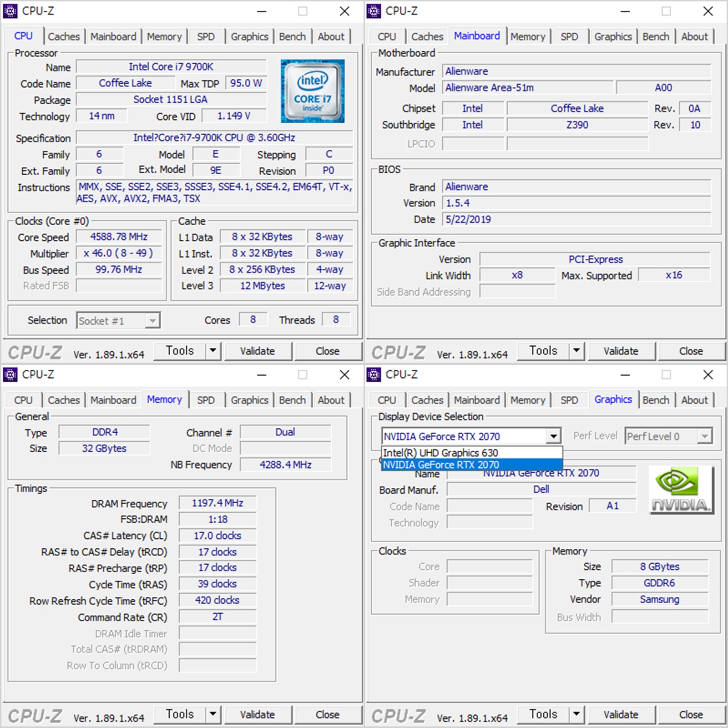Switch to Caches tab in the Processor window
Screen dimensions: 728x728
(64, 36)
